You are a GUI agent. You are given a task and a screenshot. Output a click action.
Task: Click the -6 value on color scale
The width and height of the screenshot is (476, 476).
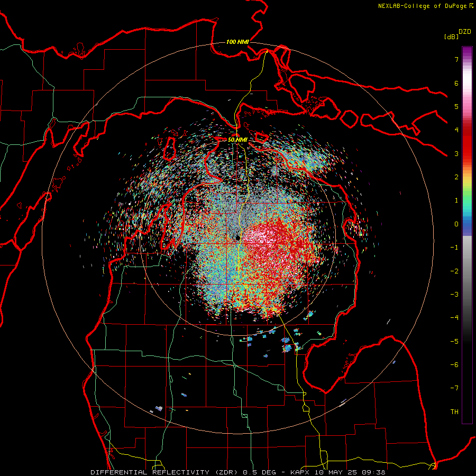454,365
